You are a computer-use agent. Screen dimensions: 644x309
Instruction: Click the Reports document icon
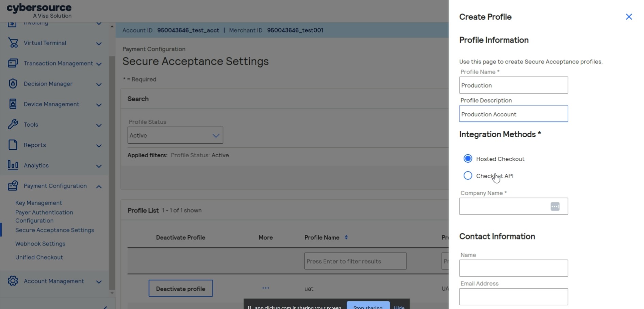tap(13, 145)
